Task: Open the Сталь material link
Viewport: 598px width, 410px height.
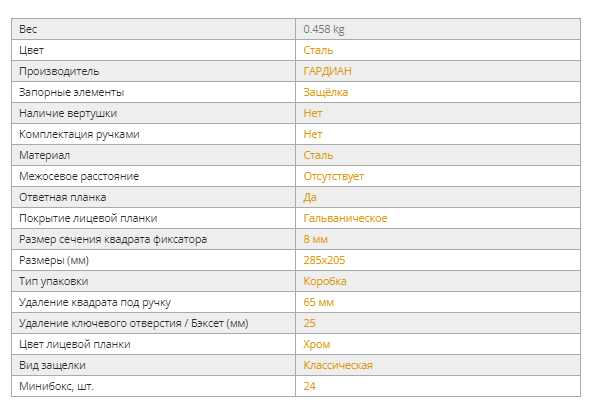Action: (318, 155)
